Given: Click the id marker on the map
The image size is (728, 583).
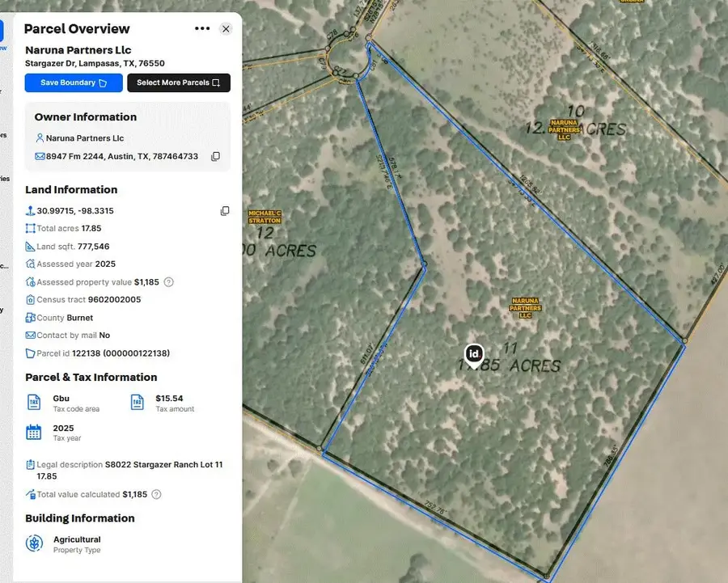Looking at the screenshot, I should (474, 354).
